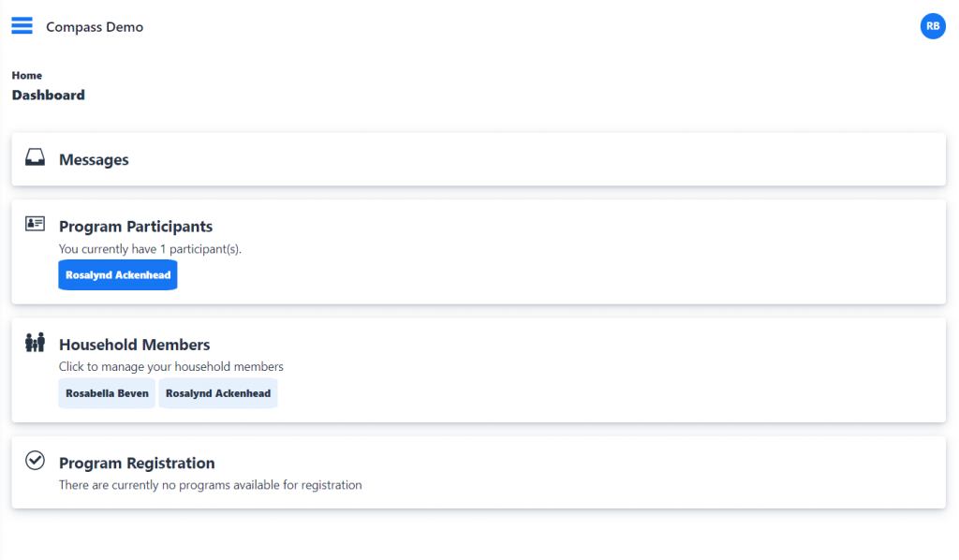Click the Household Members family icon
The width and height of the screenshot is (959, 560).
[35, 343]
